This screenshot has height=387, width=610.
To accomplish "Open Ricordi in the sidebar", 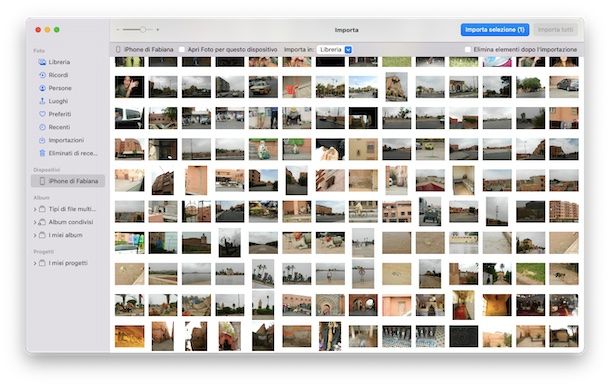I will (x=58, y=75).
